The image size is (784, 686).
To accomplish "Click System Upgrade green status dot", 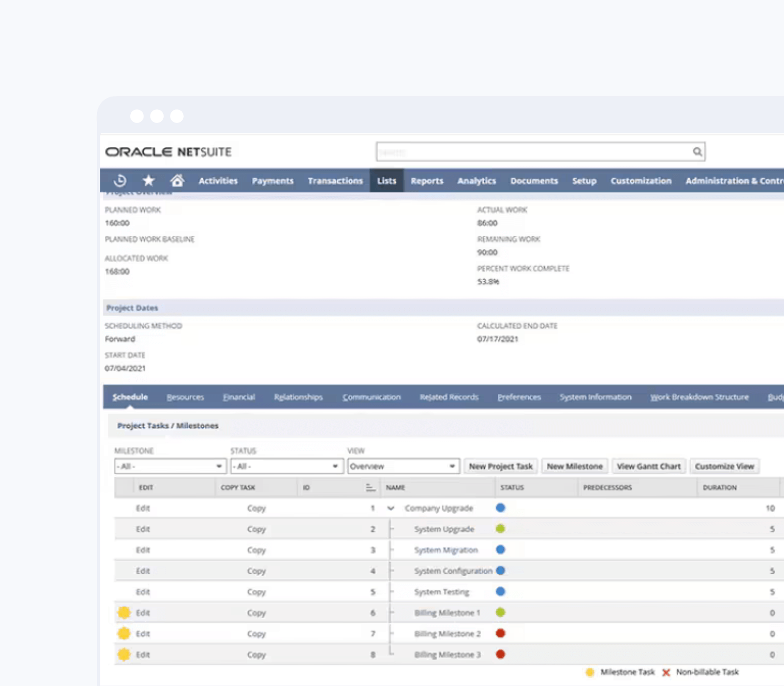I will coord(500,529).
